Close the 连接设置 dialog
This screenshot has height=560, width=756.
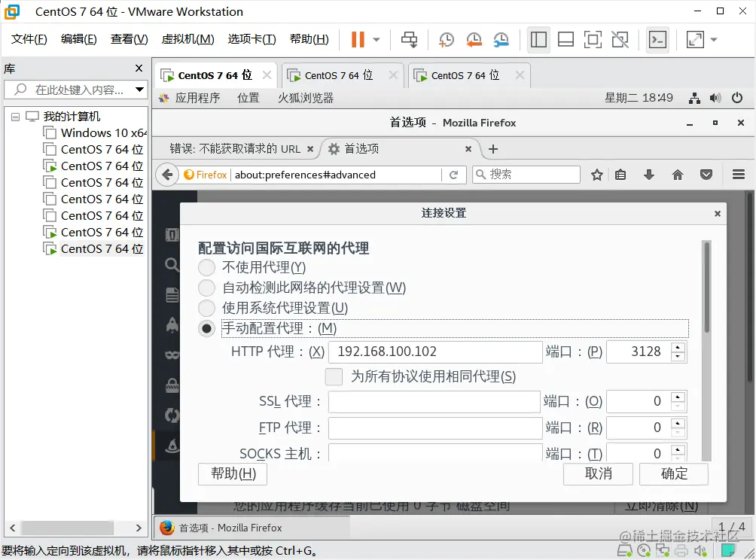point(718,214)
